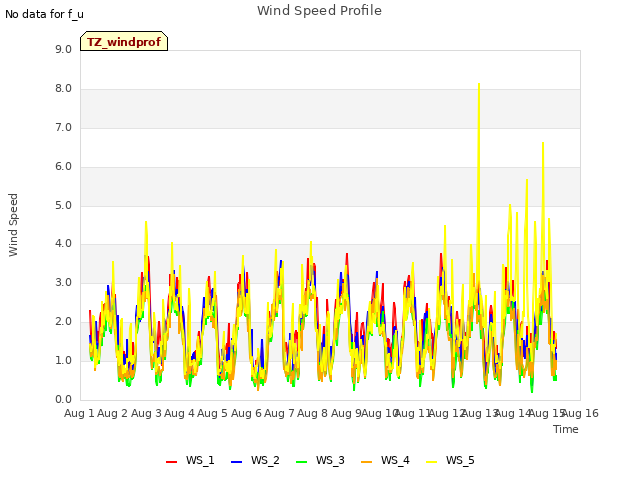Click the 'No data for f_u' message
This screenshot has height=480, width=640.
click(44, 14)
